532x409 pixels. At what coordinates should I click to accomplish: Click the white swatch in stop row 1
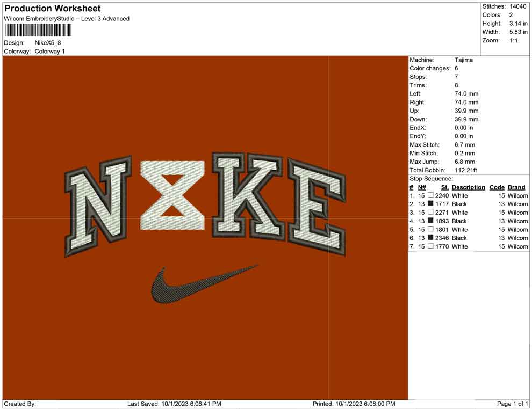coord(430,195)
